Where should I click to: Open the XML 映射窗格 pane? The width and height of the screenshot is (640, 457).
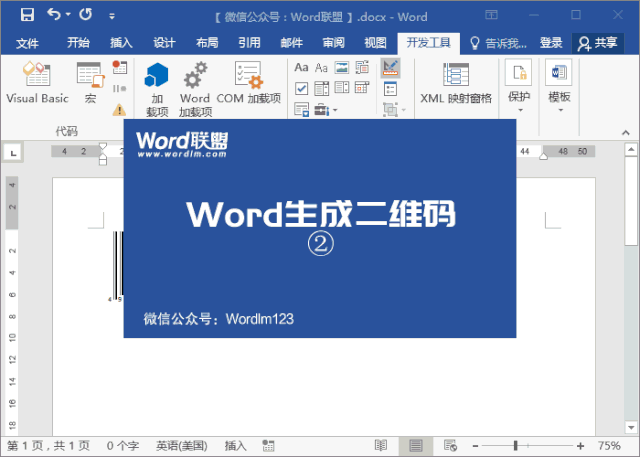point(456,83)
